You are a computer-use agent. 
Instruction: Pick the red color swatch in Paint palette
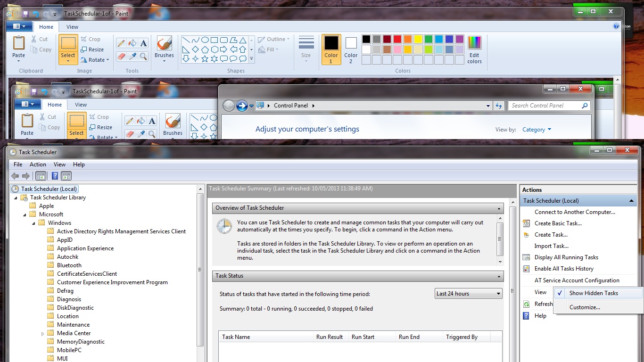(x=397, y=39)
